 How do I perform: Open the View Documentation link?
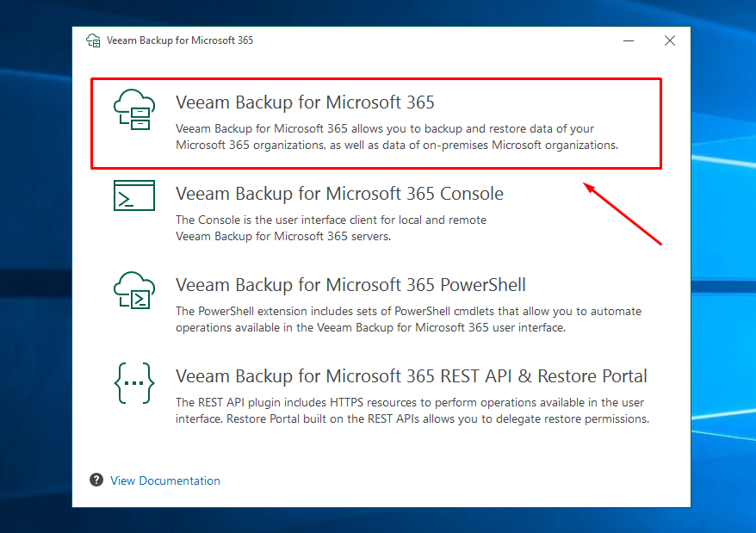(165, 480)
